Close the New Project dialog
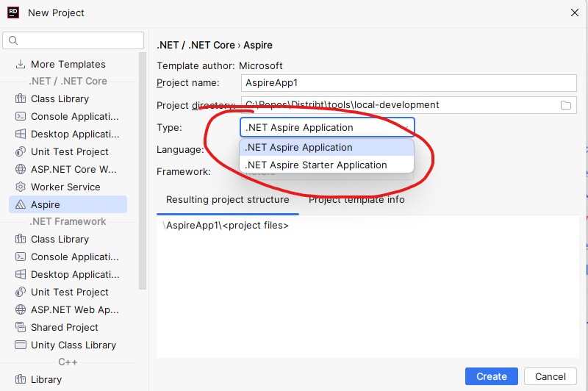This screenshot has height=391, width=588. pos(575,12)
